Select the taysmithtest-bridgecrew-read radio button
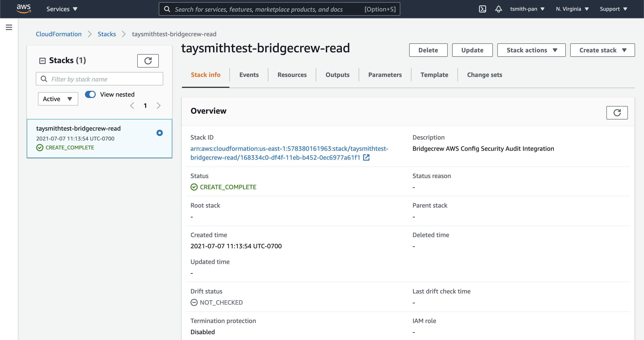This screenshot has width=644, height=340. tap(159, 133)
